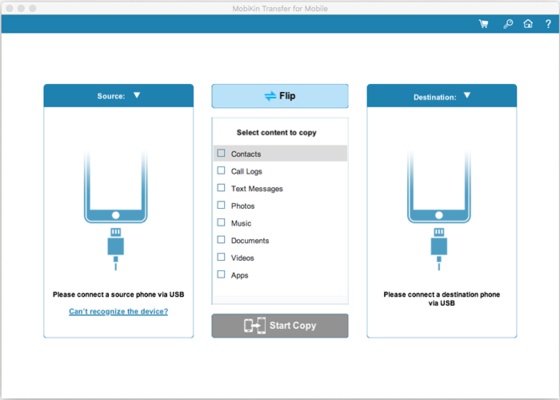Click "Please connect a destination phone via USB" text

tap(442, 299)
